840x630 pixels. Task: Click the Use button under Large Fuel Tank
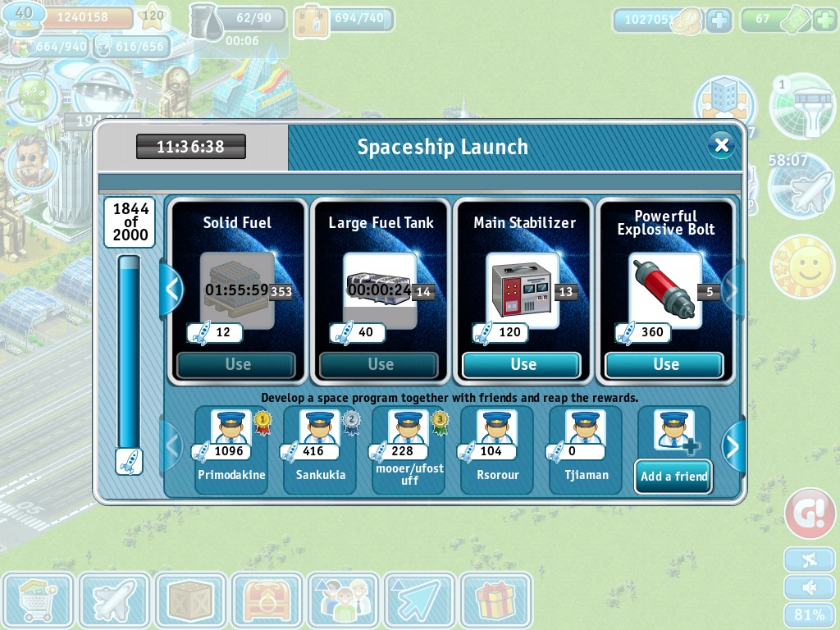point(379,365)
